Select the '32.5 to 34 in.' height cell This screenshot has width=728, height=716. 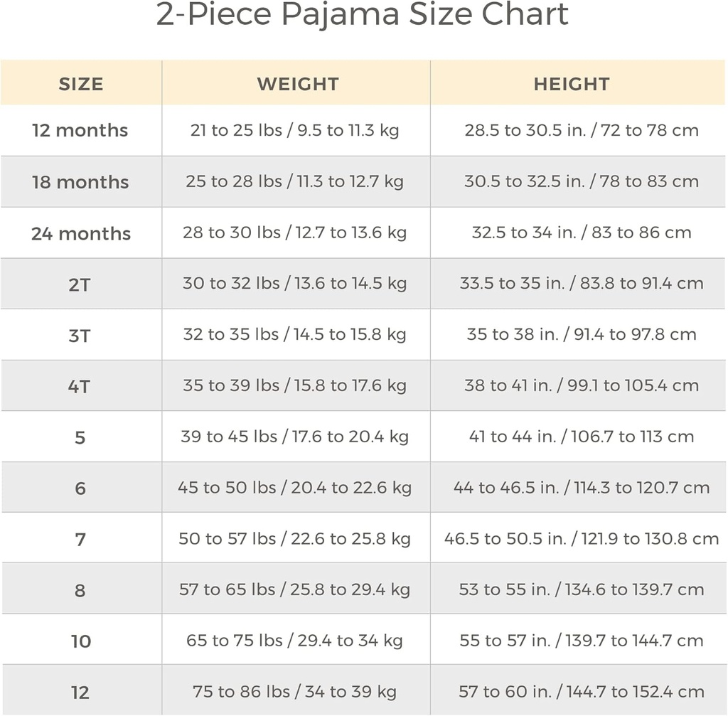[582, 233]
